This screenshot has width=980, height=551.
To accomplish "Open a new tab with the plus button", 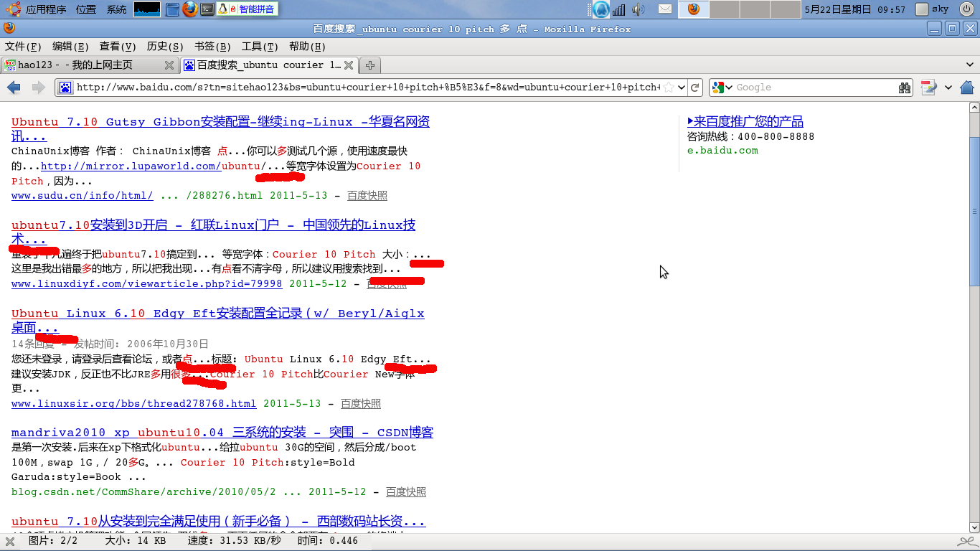I will 370,65.
